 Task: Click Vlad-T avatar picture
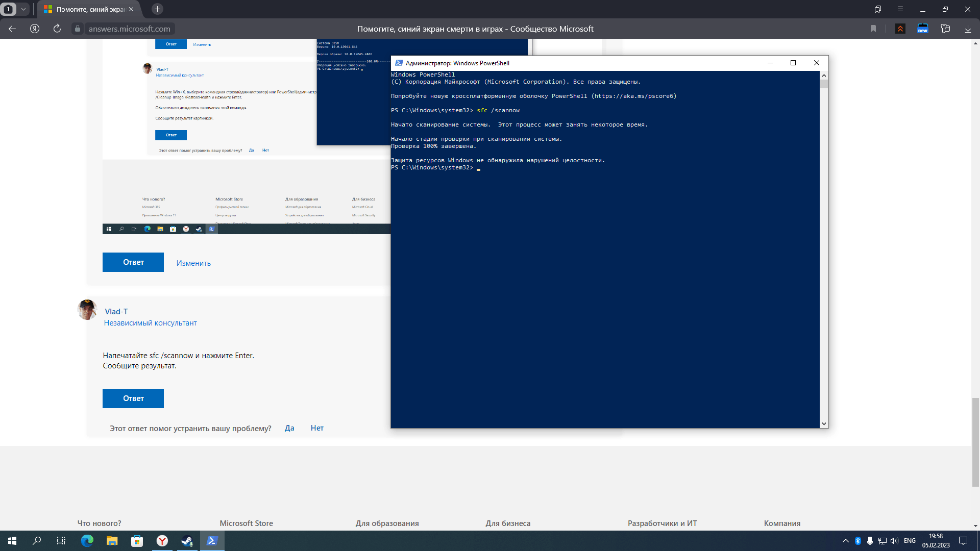coord(87,310)
